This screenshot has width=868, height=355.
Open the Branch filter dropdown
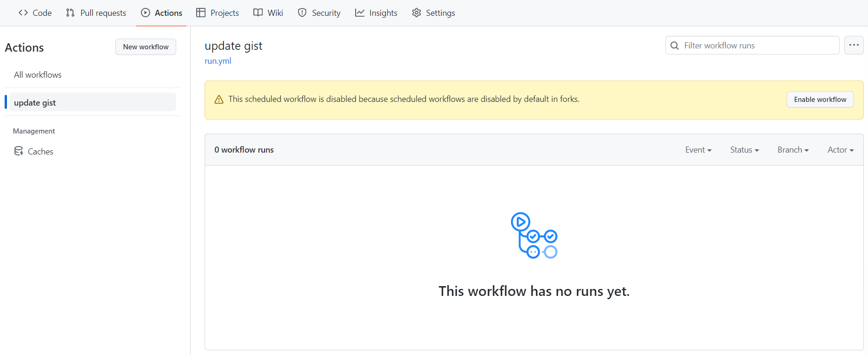(x=793, y=150)
